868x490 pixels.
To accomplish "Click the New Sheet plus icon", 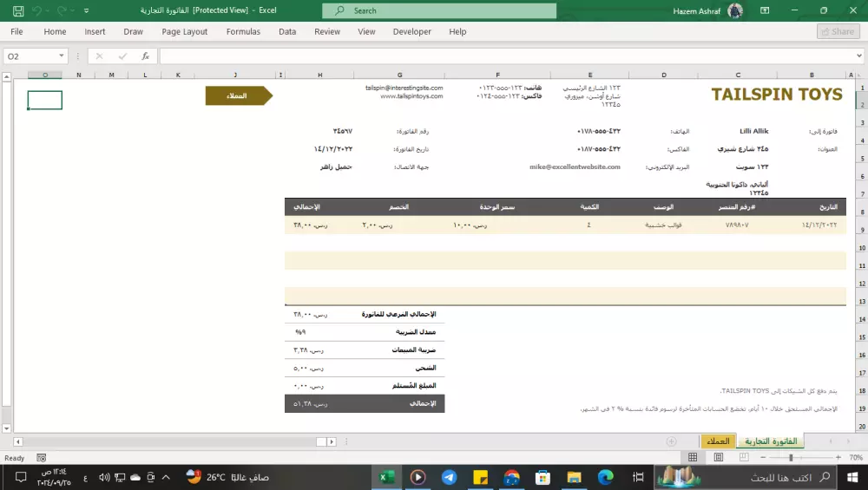I will point(672,441).
